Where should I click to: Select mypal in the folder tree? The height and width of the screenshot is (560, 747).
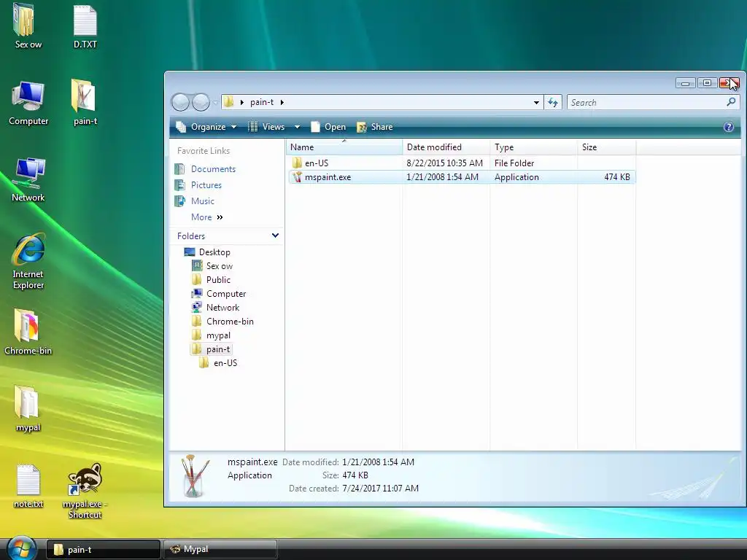point(218,335)
